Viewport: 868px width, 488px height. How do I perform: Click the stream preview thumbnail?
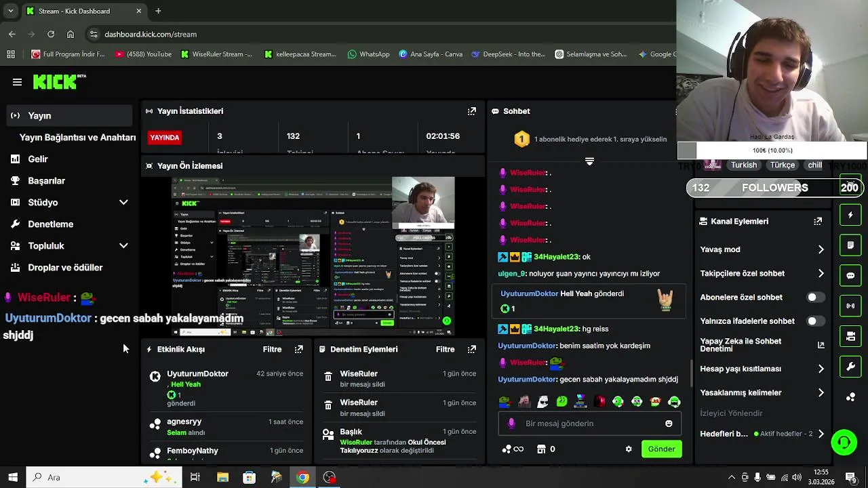click(x=313, y=257)
